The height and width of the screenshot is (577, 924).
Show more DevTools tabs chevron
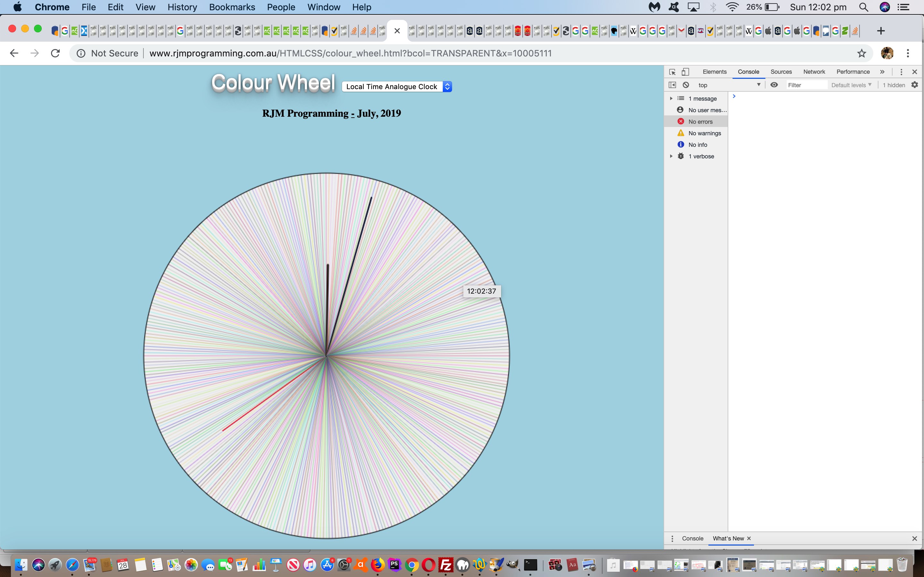(x=882, y=72)
